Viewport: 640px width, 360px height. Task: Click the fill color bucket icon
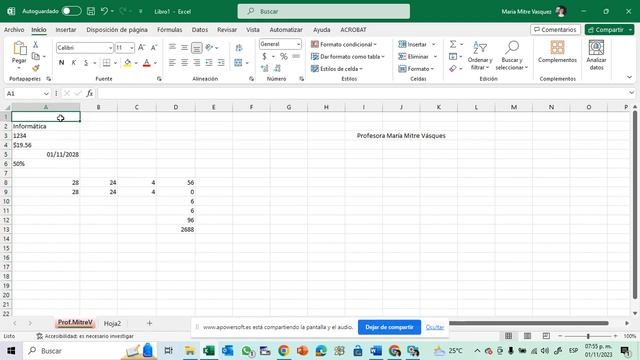[127, 62]
